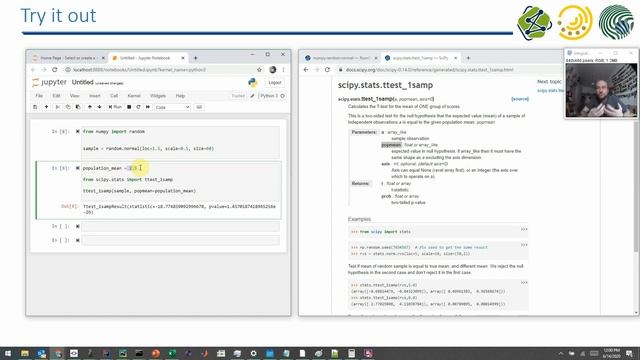Click the first empty notebook cell

180,226
